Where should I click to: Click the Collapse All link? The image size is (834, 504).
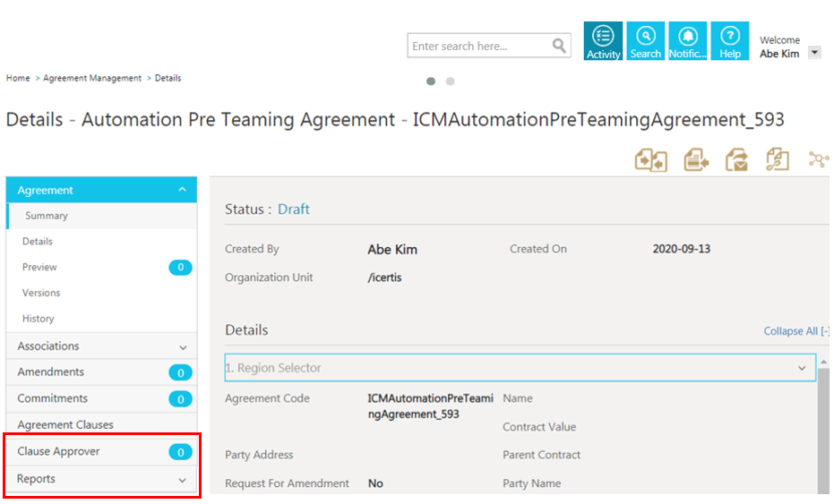pos(795,331)
